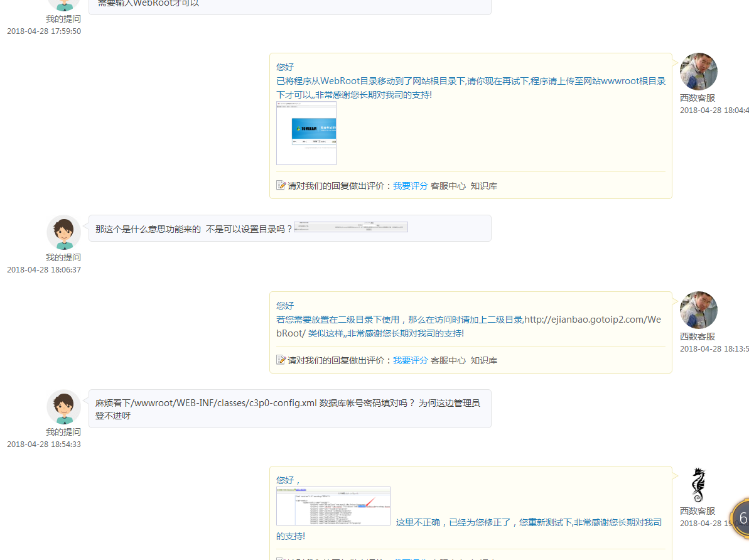749x560 pixels.
Task: Click the round floating badge at right edge
Action: pyautogui.click(x=740, y=519)
